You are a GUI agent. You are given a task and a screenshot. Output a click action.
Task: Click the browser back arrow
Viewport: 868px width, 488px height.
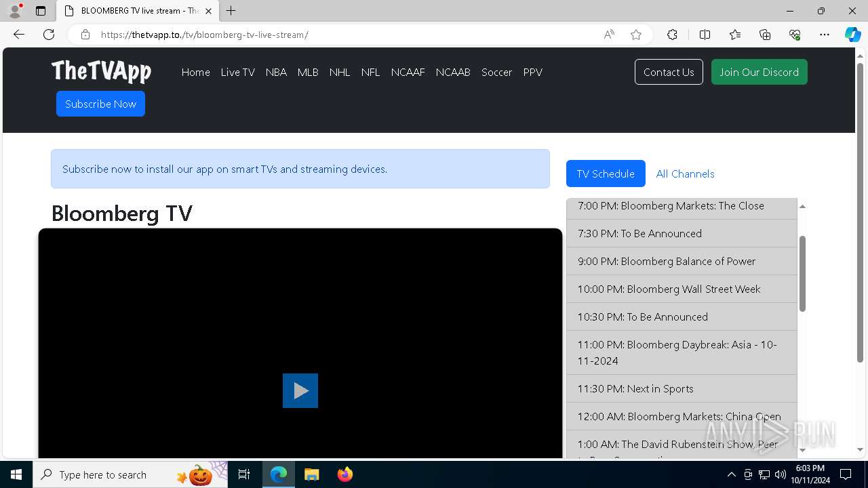pos(19,35)
